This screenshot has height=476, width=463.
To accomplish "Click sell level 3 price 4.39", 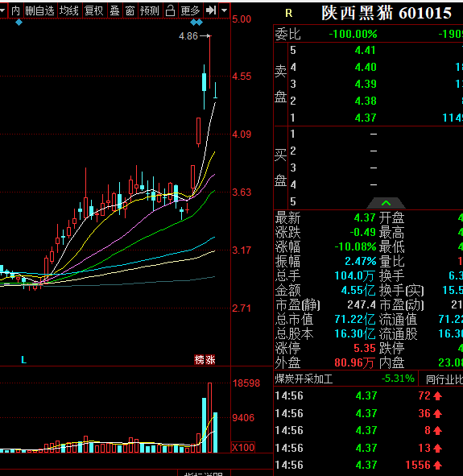I will pos(366,84).
